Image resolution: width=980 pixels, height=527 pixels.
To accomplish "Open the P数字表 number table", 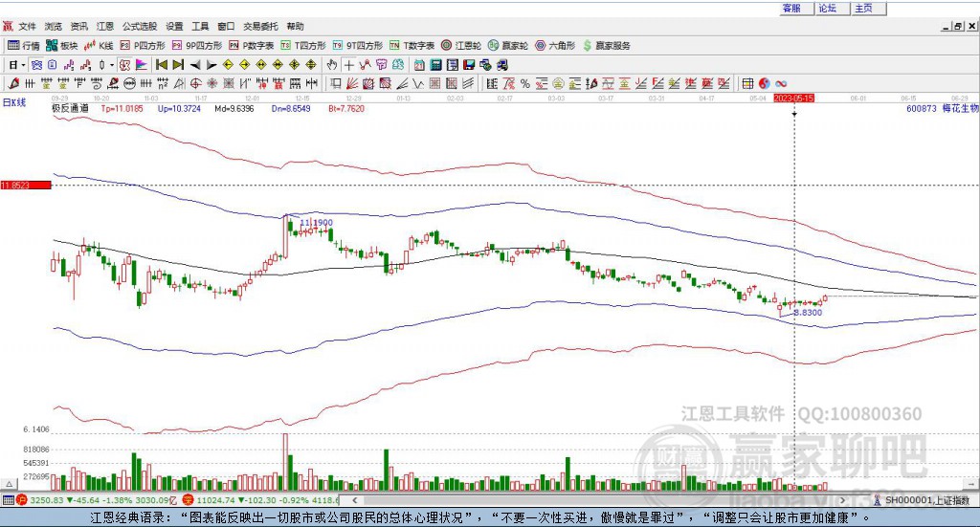I will (251, 46).
